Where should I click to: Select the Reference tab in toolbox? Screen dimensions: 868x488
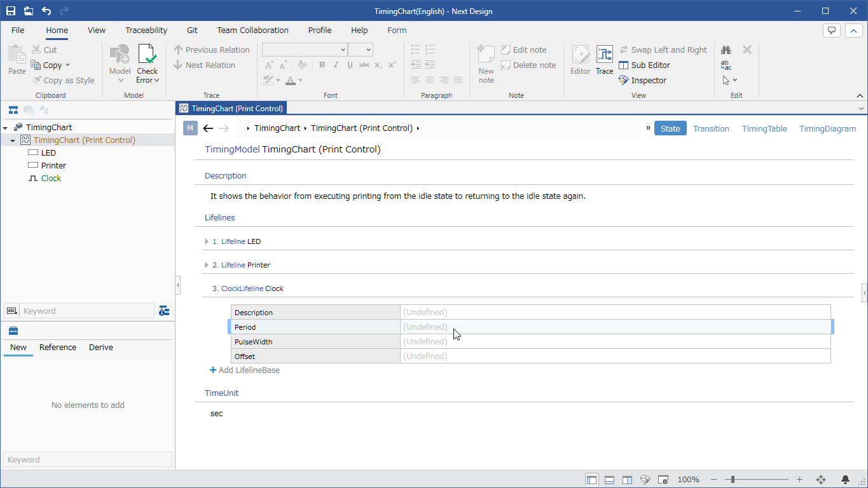click(58, 347)
